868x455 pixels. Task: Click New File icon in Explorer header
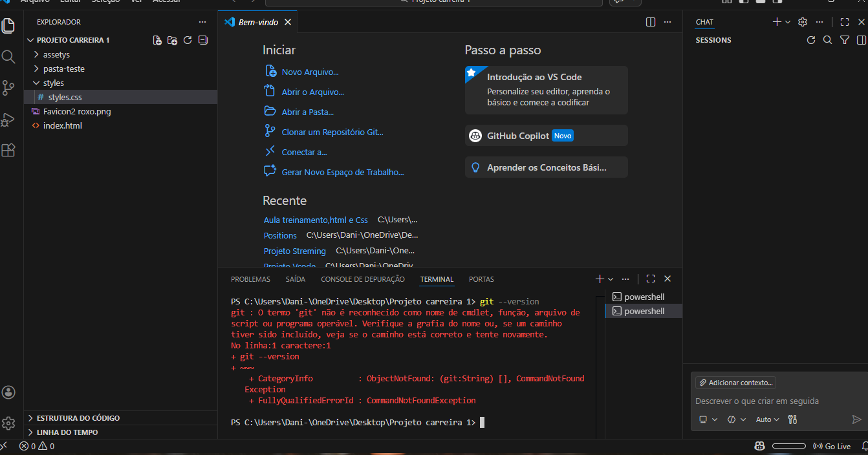[157, 40]
